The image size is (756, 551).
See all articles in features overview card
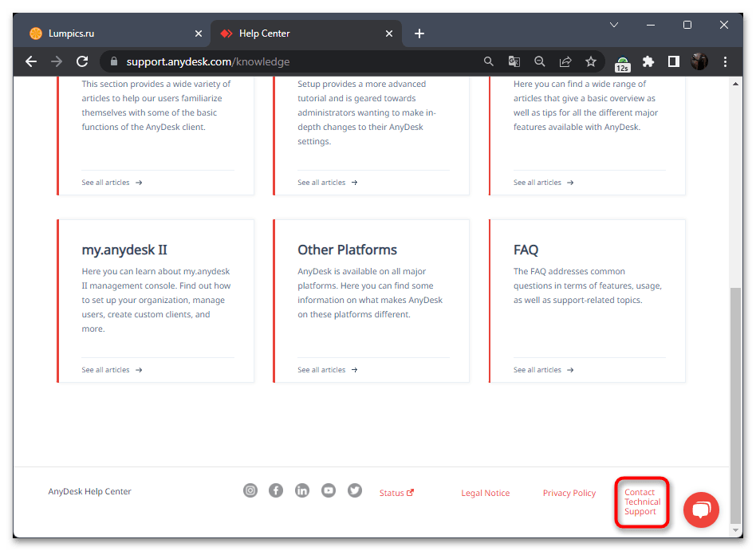pos(543,183)
